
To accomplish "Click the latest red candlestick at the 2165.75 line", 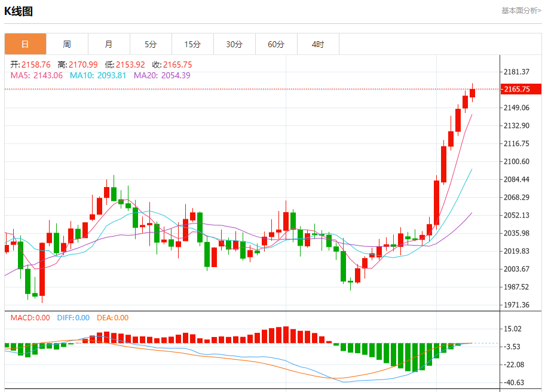I will (x=472, y=93).
